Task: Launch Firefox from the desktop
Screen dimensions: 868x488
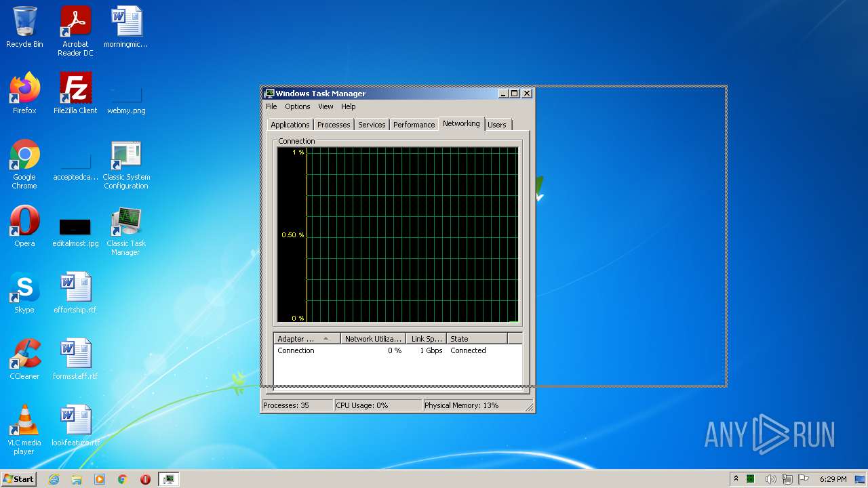Action: click(x=24, y=94)
